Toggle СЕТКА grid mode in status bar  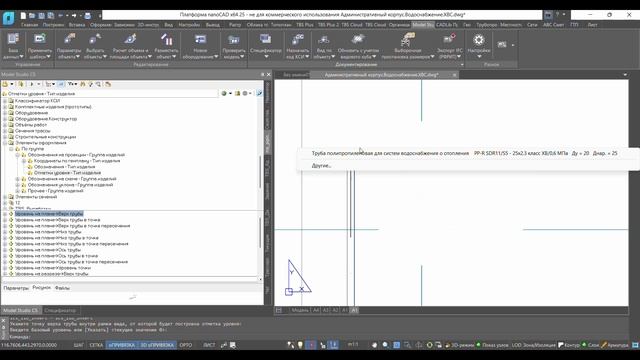(96, 345)
